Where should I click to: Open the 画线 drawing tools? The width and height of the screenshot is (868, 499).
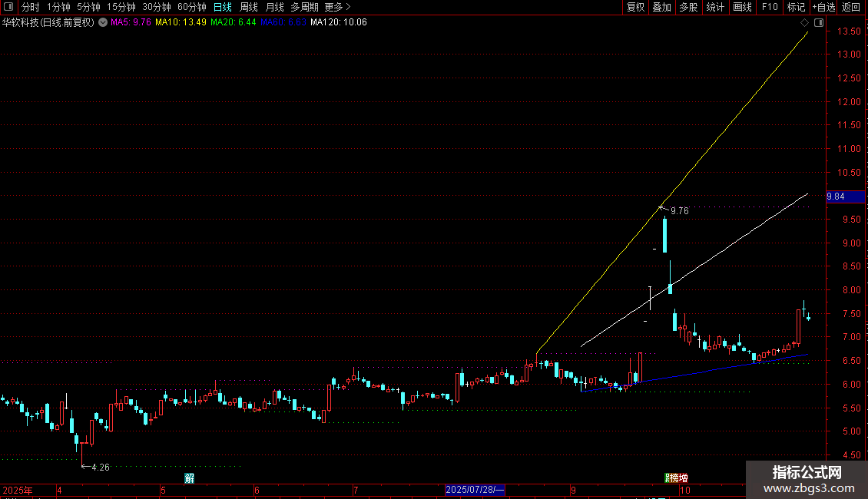(x=742, y=7)
